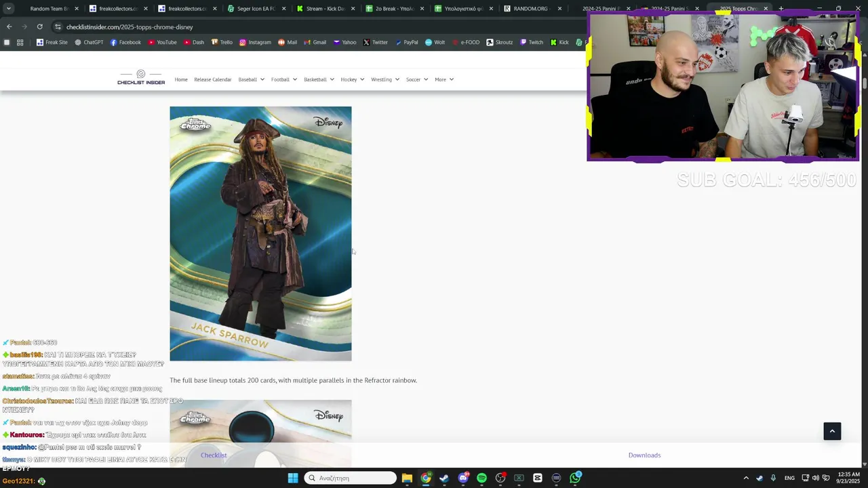Open Discord from the taskbar

[463, 478]
